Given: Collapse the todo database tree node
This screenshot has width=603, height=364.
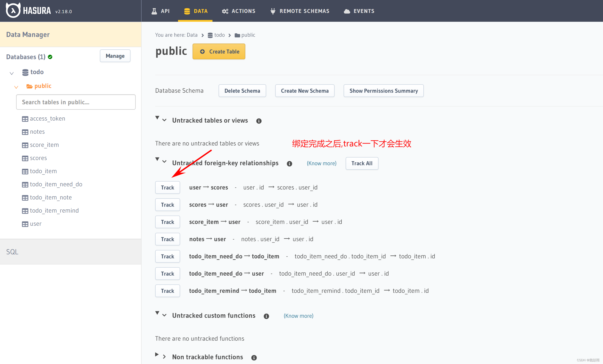Looking at the screenshot, I should click(12, 73).
